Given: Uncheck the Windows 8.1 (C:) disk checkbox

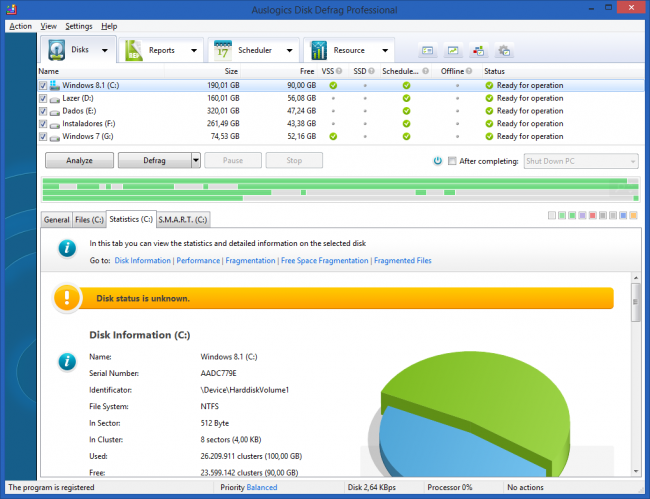Looking at the screenshot, I should [x=42, y=86].
